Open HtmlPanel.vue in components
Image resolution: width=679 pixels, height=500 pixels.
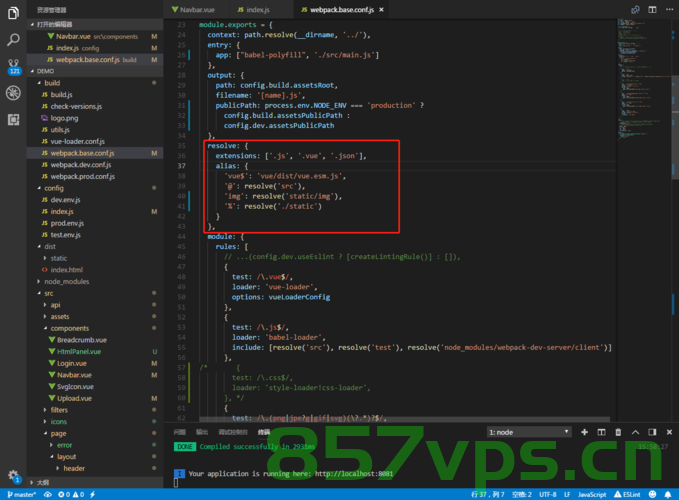(x=95, y=352)
